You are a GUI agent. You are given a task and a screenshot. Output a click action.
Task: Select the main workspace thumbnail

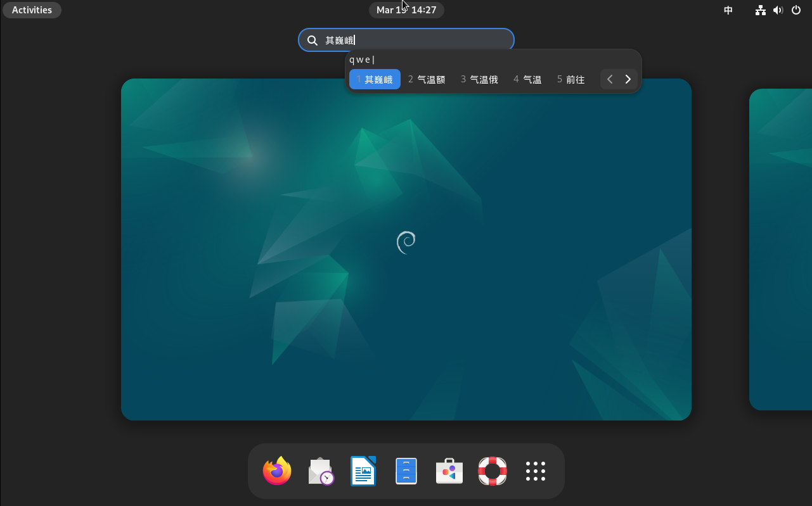406,249
